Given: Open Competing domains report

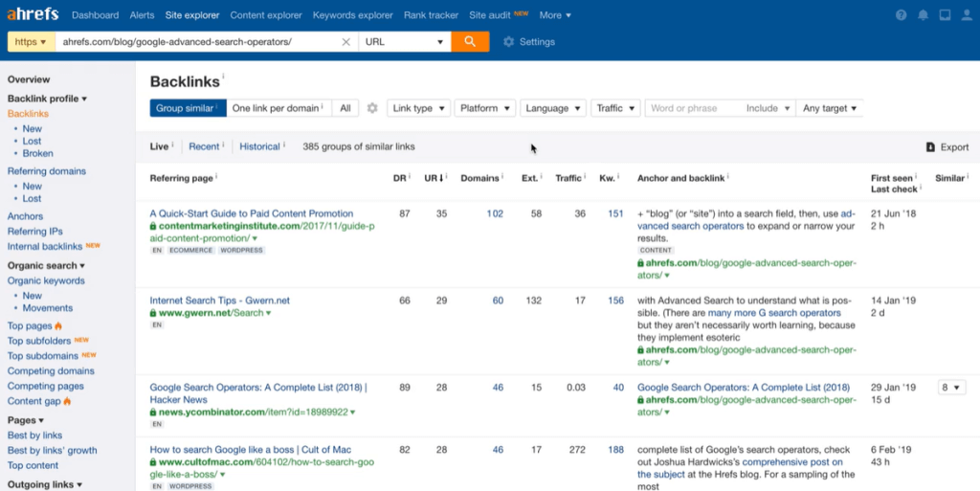Looking at the screenshot, I should (51, 370).
